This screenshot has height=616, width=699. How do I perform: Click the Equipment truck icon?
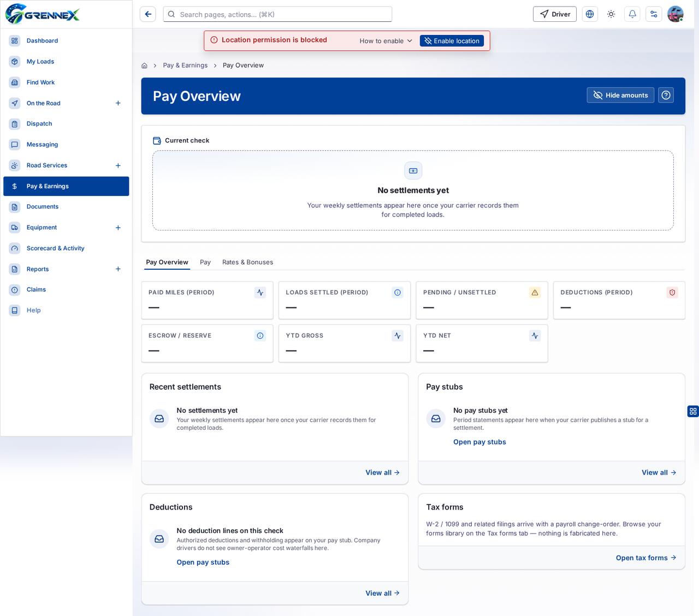click(x=15, y=227)
